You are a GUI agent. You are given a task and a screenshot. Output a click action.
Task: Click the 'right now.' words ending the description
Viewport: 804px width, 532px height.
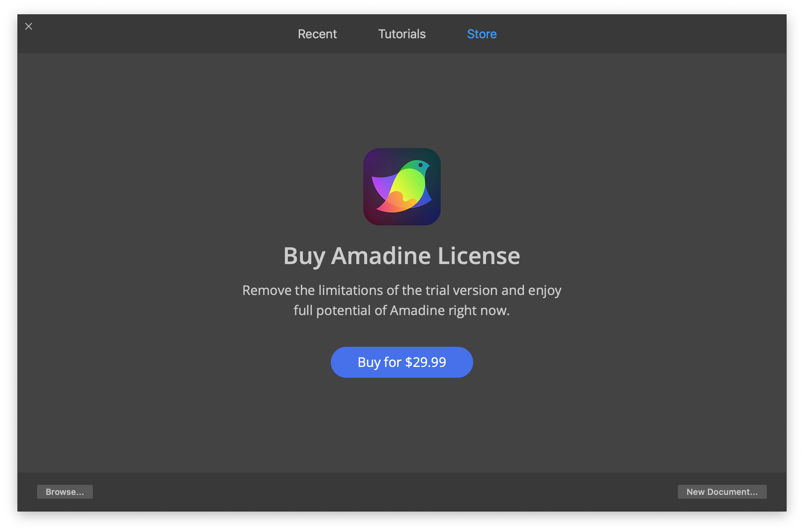coord(479,310)
